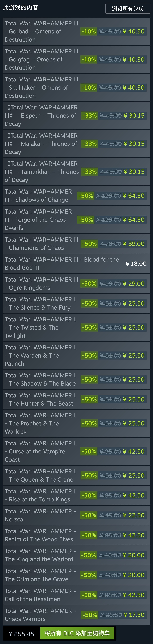Click the ¥ 17.50 Chaos Warriors price
153x644 pixels.
(x=134, y=615)
